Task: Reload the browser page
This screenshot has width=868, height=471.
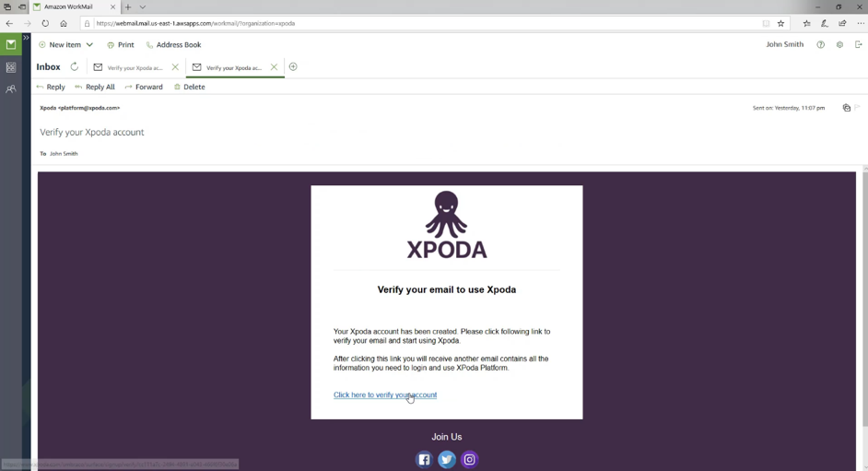Action: [45, 23]
